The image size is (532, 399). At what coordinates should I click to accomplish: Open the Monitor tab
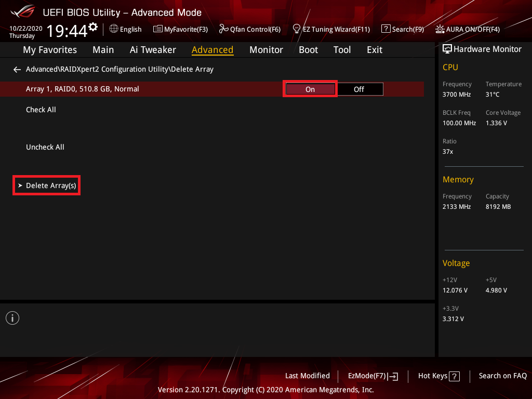point(266,50)
